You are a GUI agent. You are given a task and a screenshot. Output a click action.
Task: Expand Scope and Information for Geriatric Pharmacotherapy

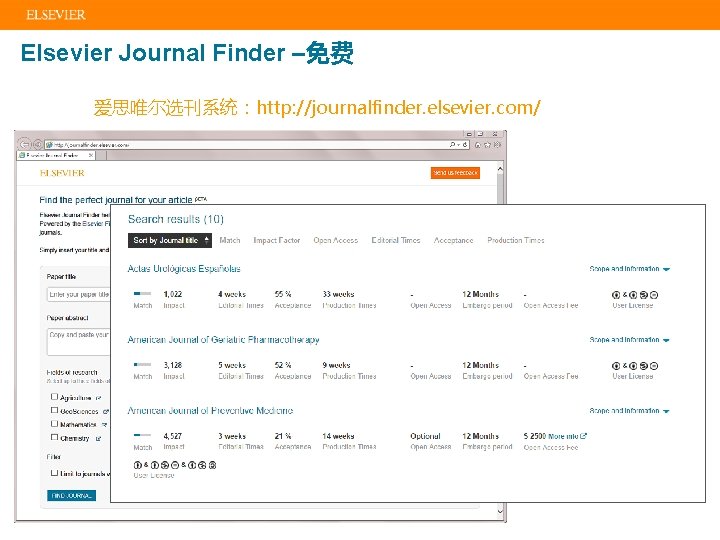[x=630, y=340]
